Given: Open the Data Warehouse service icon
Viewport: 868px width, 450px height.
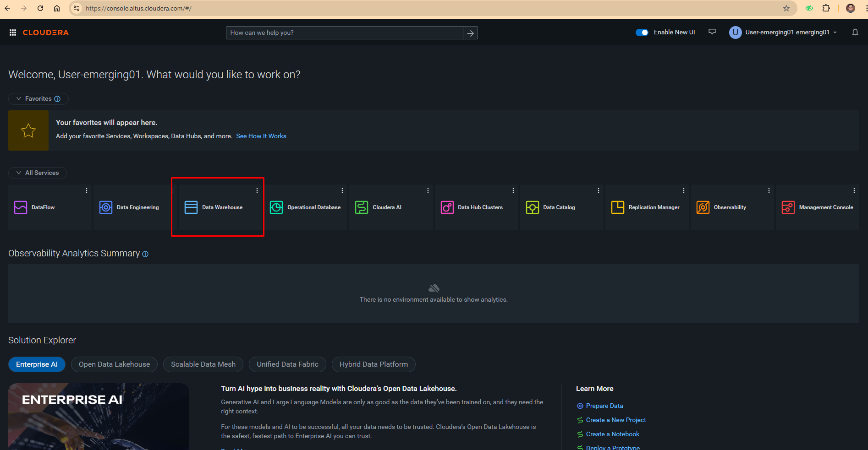Looking at the screenshot, I should (x=191, y=207).
